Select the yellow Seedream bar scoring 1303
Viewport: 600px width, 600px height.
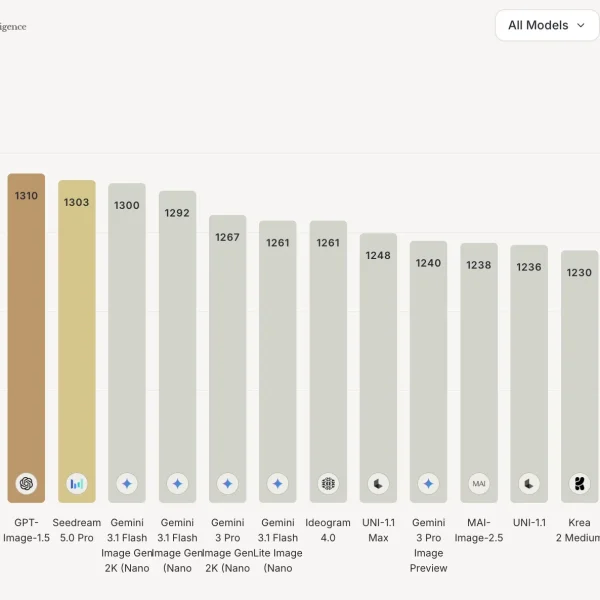coord(77,341)
